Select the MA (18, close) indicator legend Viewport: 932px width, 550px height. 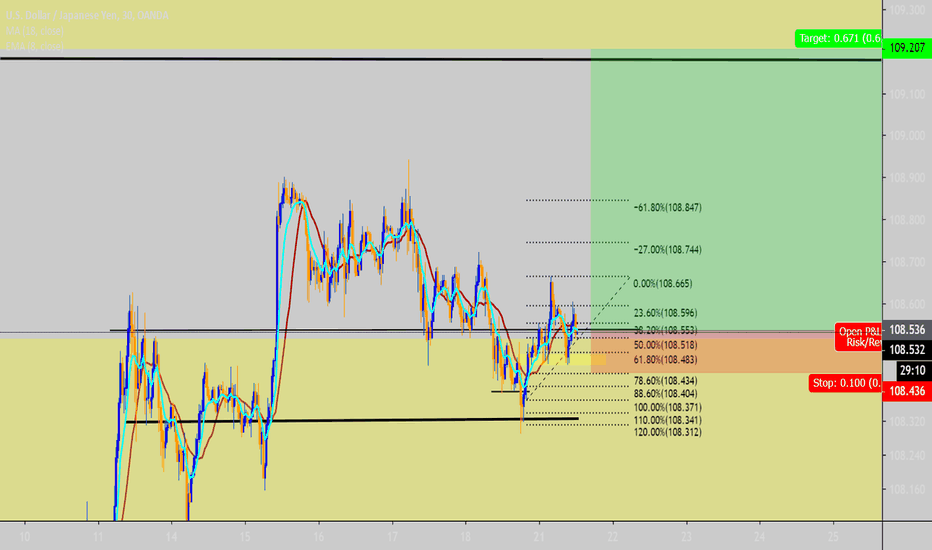pyautogui.click(x=34, y=31)
